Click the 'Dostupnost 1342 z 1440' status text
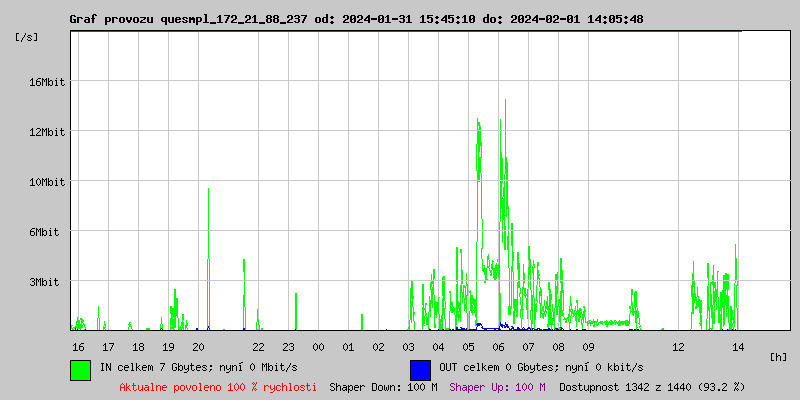This screenshot has width=800, height=400. [x=652, y=387]
